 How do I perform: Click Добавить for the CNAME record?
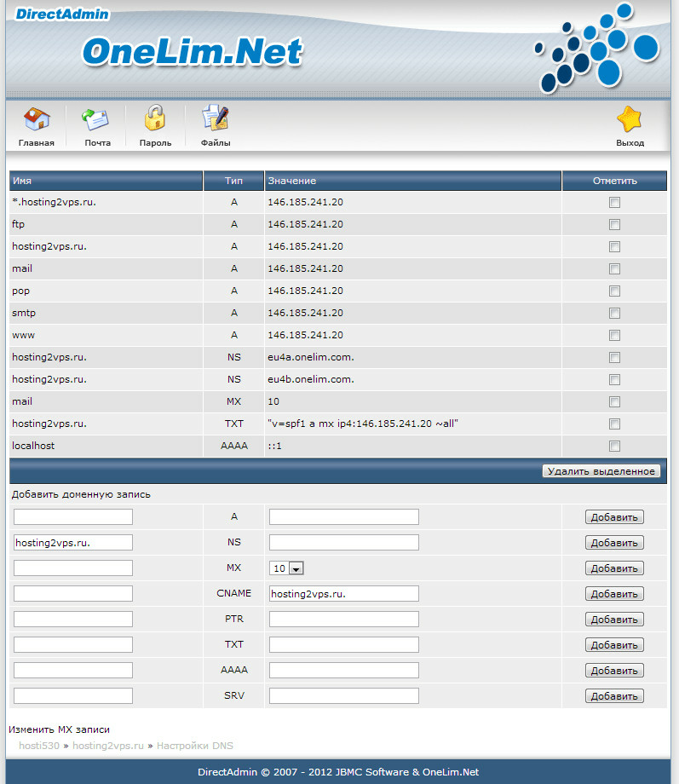pos(614,593)
